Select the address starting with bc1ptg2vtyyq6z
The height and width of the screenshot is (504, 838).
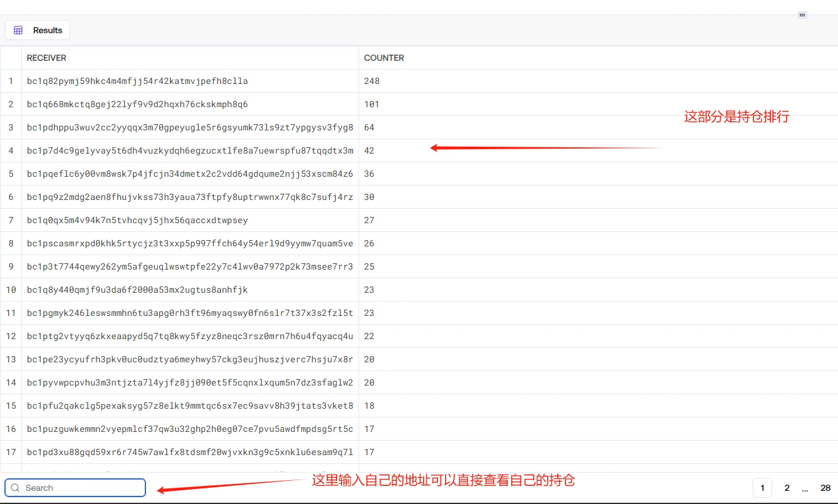pos(190,336)
